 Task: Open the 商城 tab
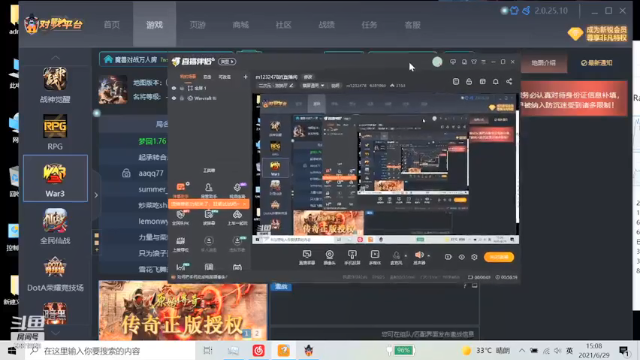240,24
